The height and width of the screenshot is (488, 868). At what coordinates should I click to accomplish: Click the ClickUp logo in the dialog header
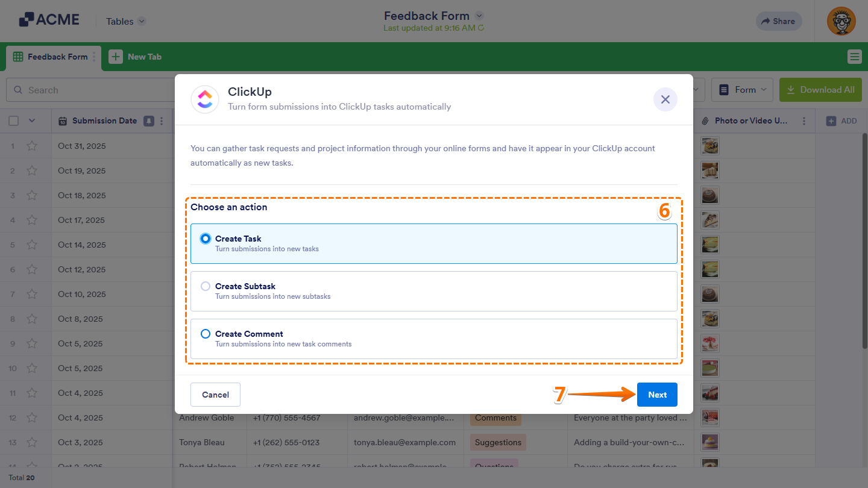tap(205, 99)
